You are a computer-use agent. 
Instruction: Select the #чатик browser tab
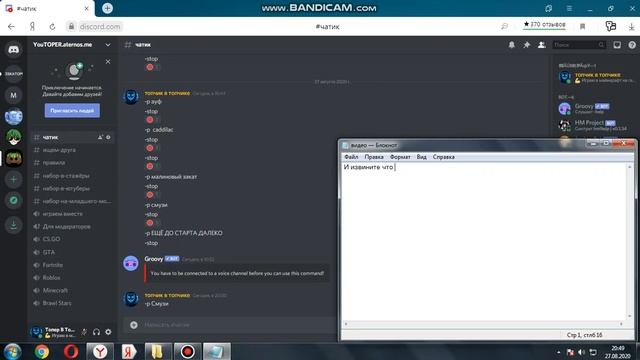[47, 9]
